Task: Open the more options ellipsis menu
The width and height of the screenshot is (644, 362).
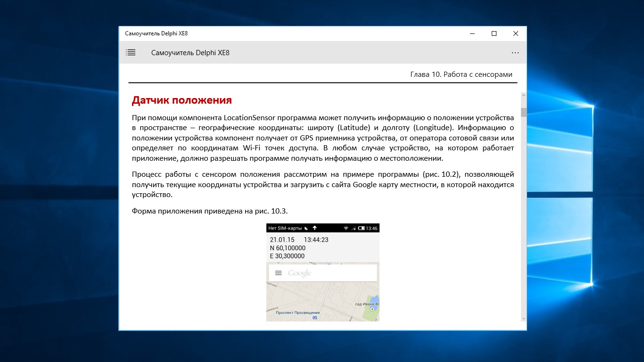Action: pos(515,53)
